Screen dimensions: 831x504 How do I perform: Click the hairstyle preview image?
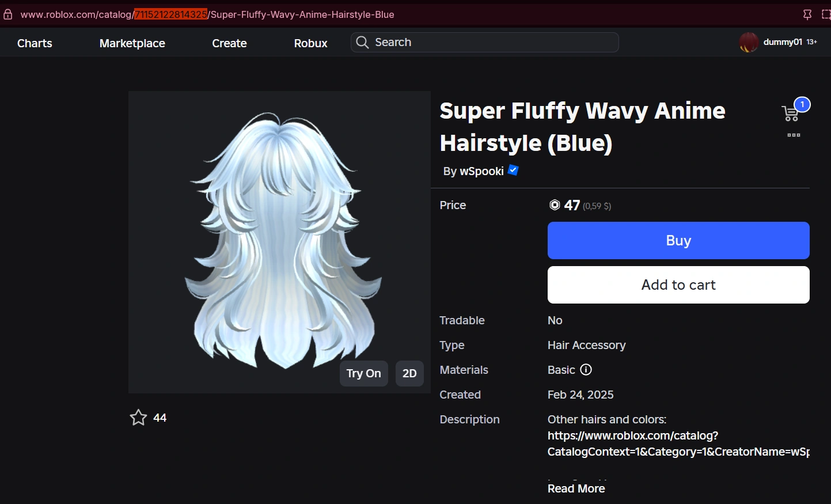click(x=279, y=242)
